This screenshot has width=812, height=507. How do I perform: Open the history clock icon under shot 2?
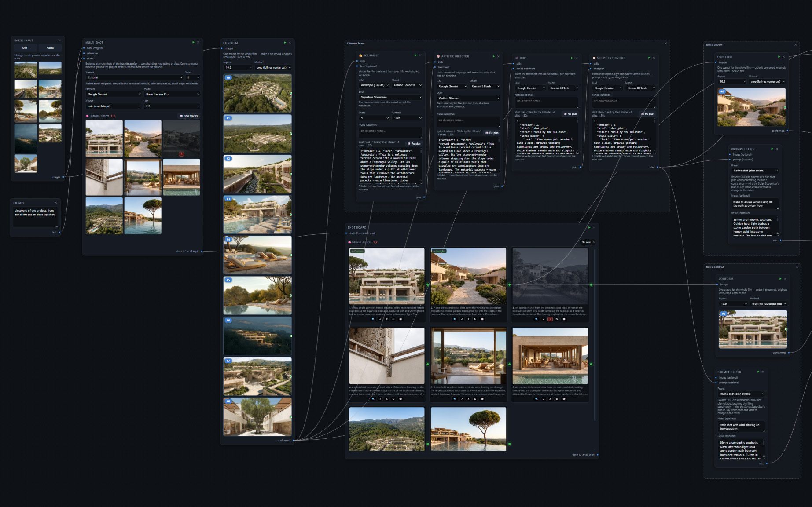click(x=482, y=319)
